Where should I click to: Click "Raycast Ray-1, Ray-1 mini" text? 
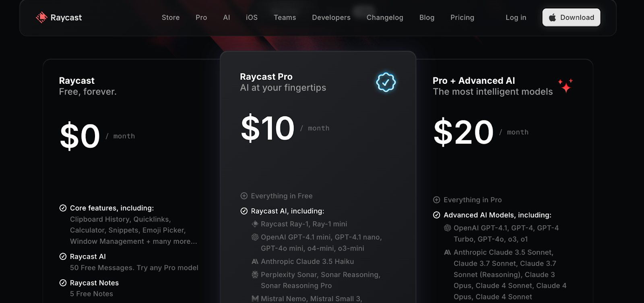pyautogui.click(x=304, y=224)
